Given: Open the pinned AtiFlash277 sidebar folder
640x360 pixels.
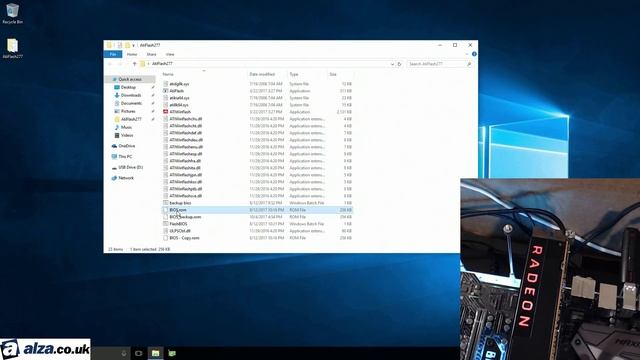Looking at the screenshot, I should coord(131,119).
